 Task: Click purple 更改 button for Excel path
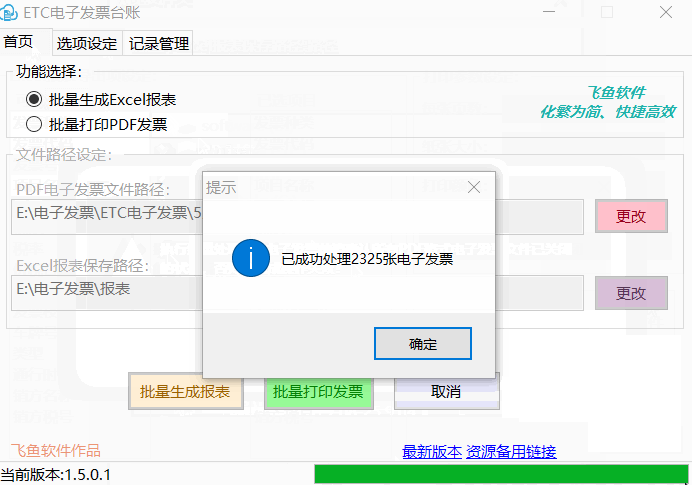tap(631, 293)
